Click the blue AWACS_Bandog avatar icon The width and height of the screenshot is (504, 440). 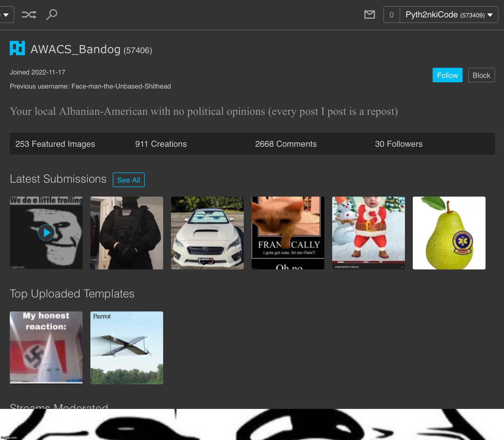pos(17,48)
